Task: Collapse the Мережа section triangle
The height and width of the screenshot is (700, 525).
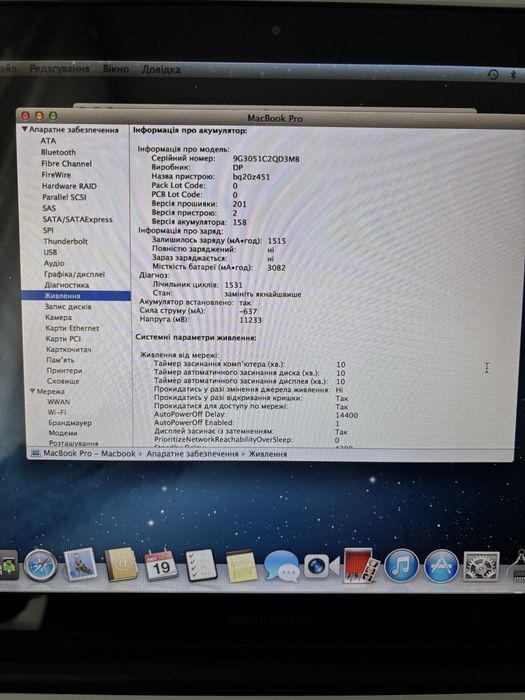Action: (x=33, y=391)
